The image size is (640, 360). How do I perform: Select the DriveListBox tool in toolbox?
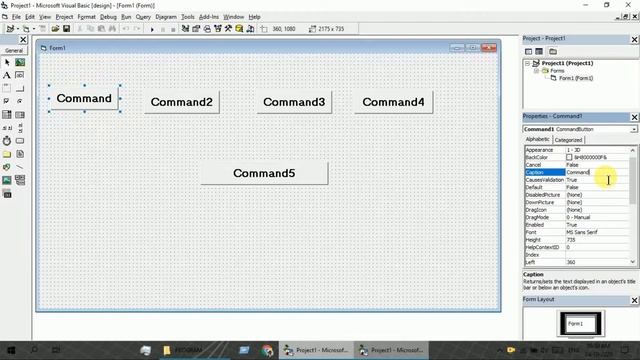point(20,141)
